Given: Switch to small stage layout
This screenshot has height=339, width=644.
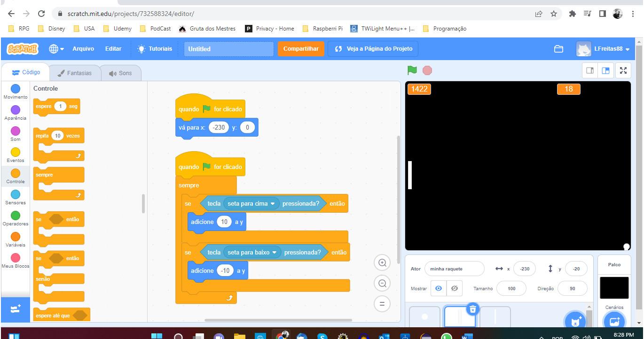Looking at the screenshot, I should pyautogui.click(x=589, y=70).
